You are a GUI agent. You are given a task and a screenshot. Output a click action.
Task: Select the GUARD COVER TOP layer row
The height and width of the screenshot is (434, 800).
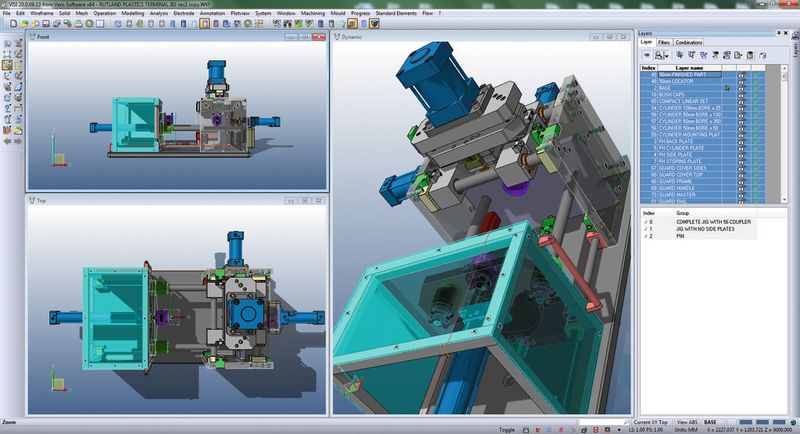click(703, 174)
